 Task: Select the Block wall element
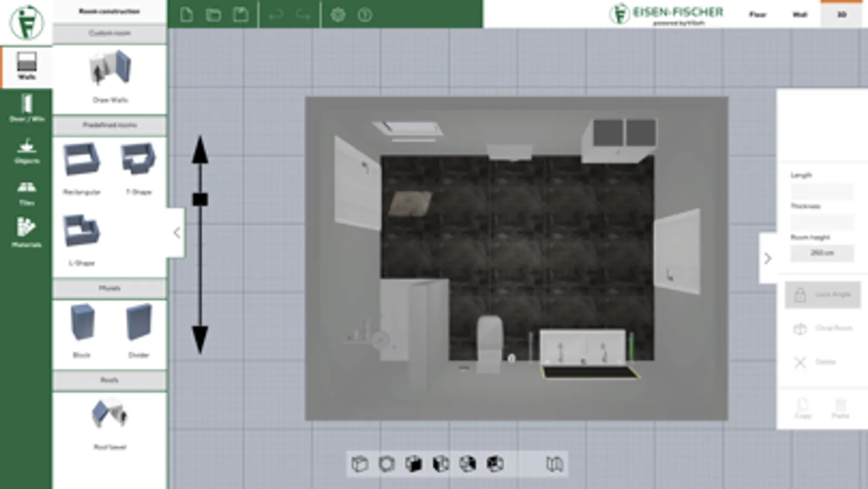[x=82, y=330]
